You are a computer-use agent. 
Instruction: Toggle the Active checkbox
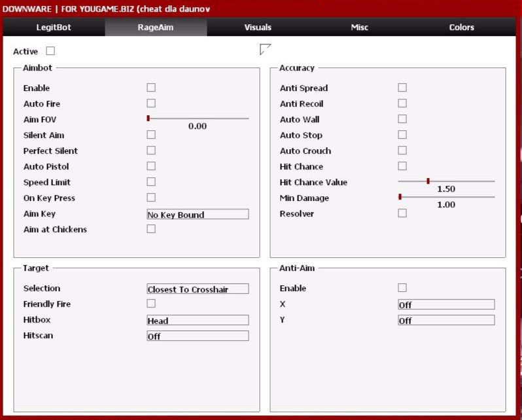point(50,51)
